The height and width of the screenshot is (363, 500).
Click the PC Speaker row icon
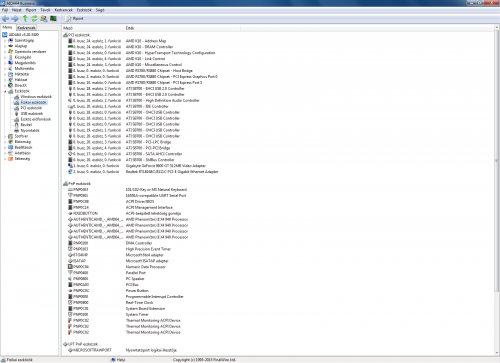(x=70, y=279)
